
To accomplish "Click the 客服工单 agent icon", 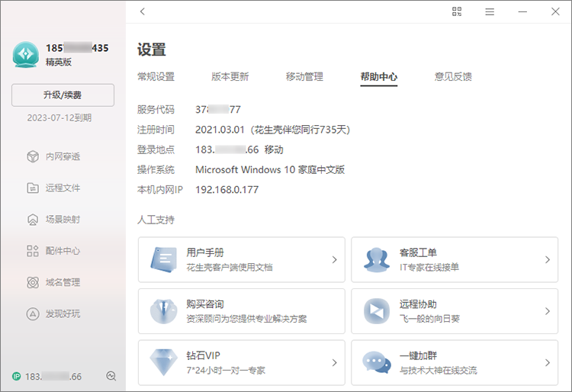I will [x=377, y=259].
